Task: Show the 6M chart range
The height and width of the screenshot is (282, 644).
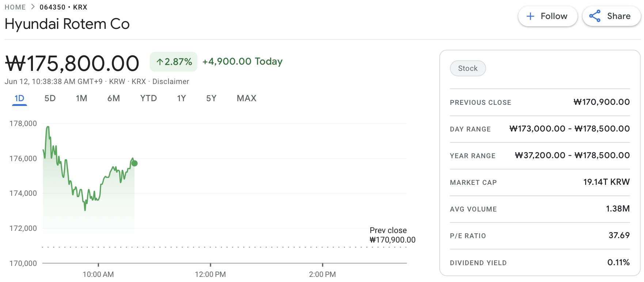Action: [x=114, y=98]
